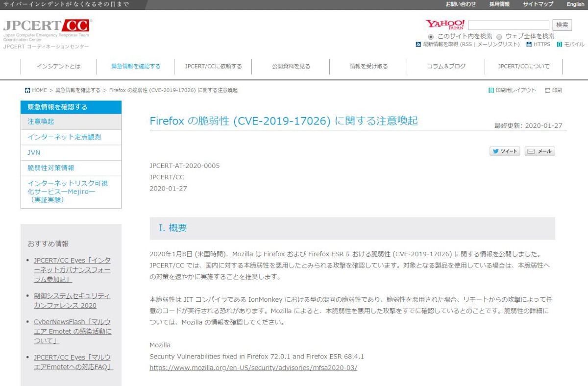The width and height of the screenshot is (588, 386).
Task: Click 緊急情報を確認する breadcrumb link
Action: pyautogui.click(x=78, y=90)
